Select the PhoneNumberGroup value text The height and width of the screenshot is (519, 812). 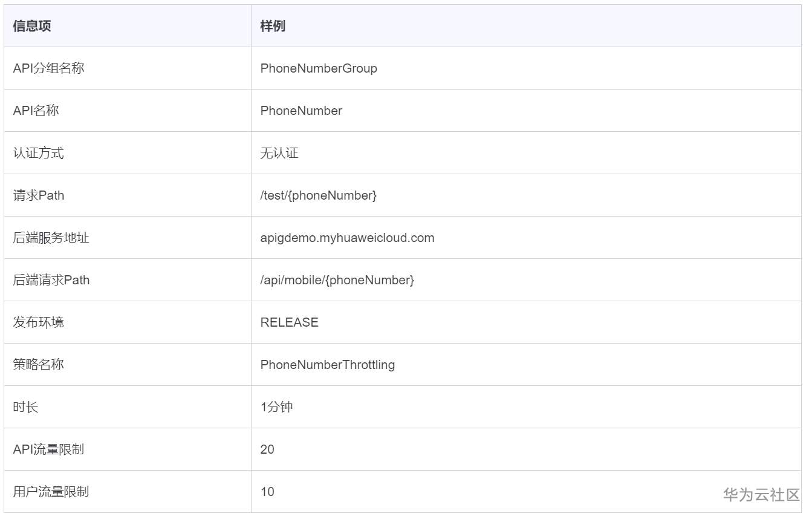click(x=319, y=68)
